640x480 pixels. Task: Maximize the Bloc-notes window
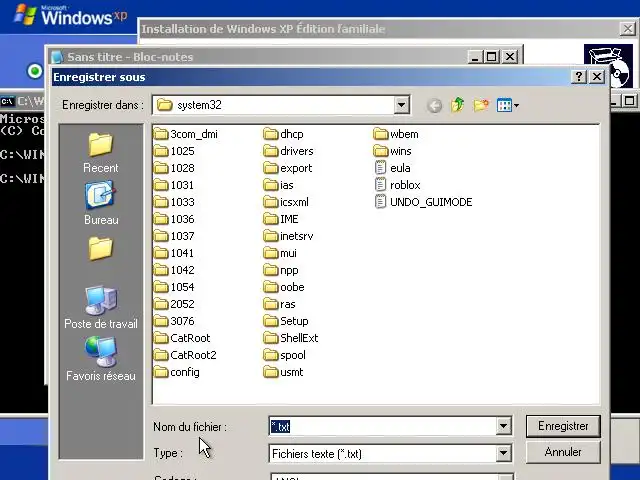coord(491,56)
